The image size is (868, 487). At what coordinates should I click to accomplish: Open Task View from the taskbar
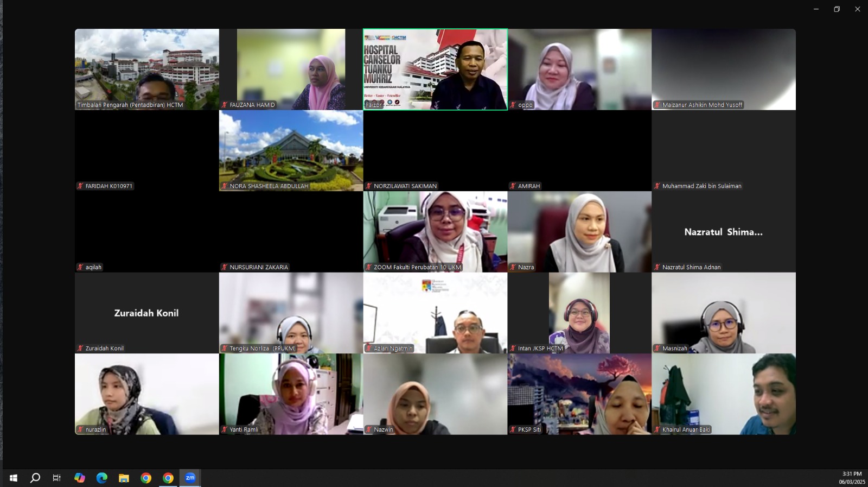point(57,478)
